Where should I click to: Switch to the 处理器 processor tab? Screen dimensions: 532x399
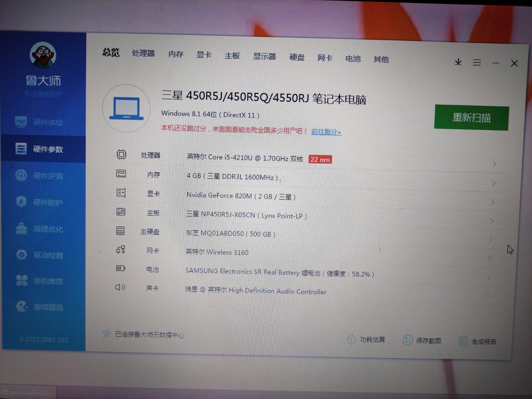click(x=143, y=53)
